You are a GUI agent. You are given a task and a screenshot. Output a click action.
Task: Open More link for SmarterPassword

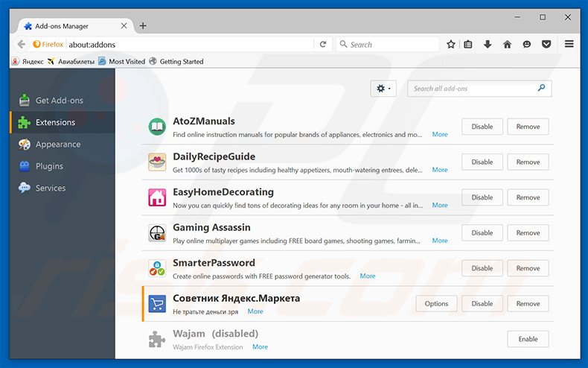point(368,276)
